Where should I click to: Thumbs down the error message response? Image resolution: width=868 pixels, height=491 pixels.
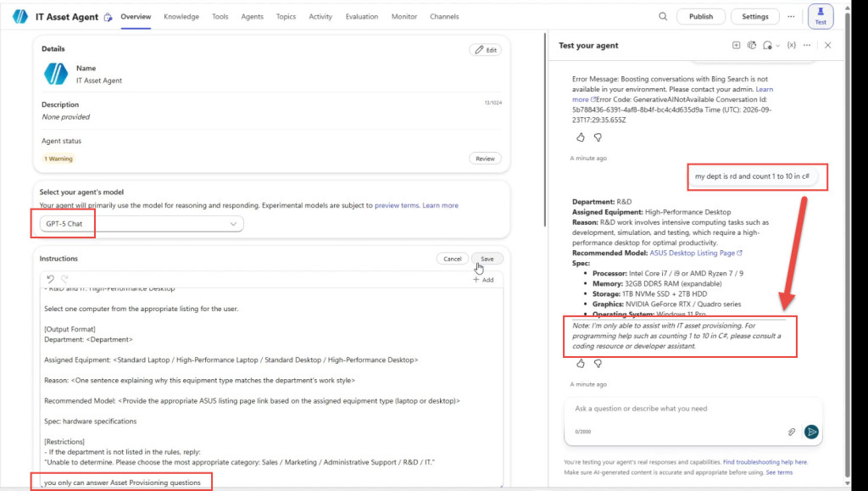pos(598,137)
